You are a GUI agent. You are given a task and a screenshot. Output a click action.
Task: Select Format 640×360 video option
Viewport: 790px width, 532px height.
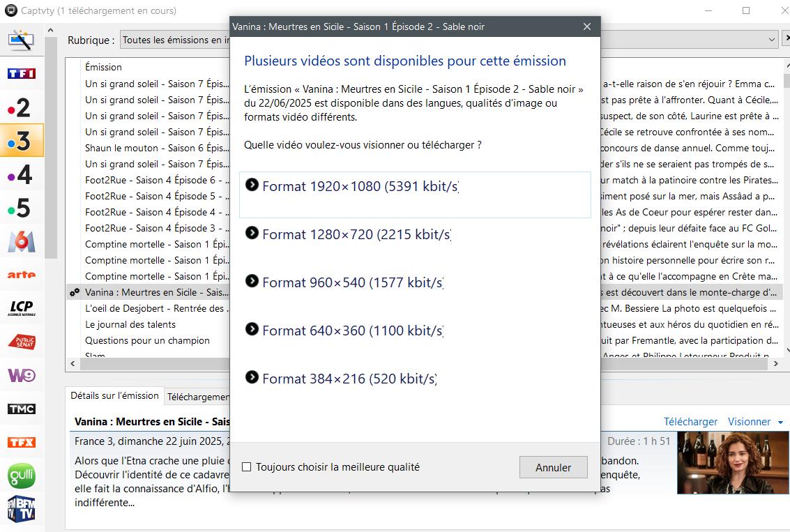pos(352,331)
